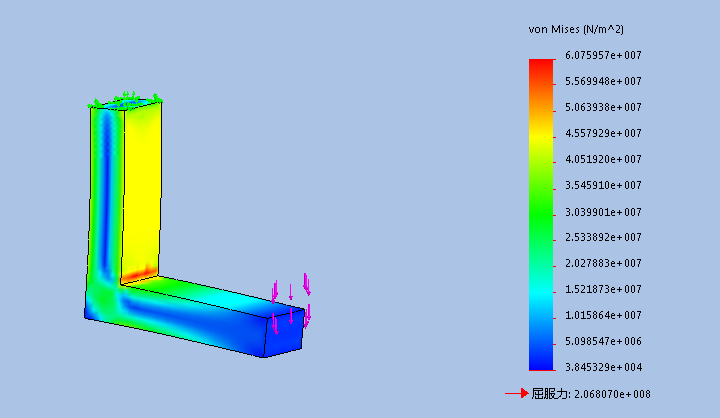Click the von Mises (N/m^2) legend title
This screenshot has height=418, width=720.
coord(576,29)
